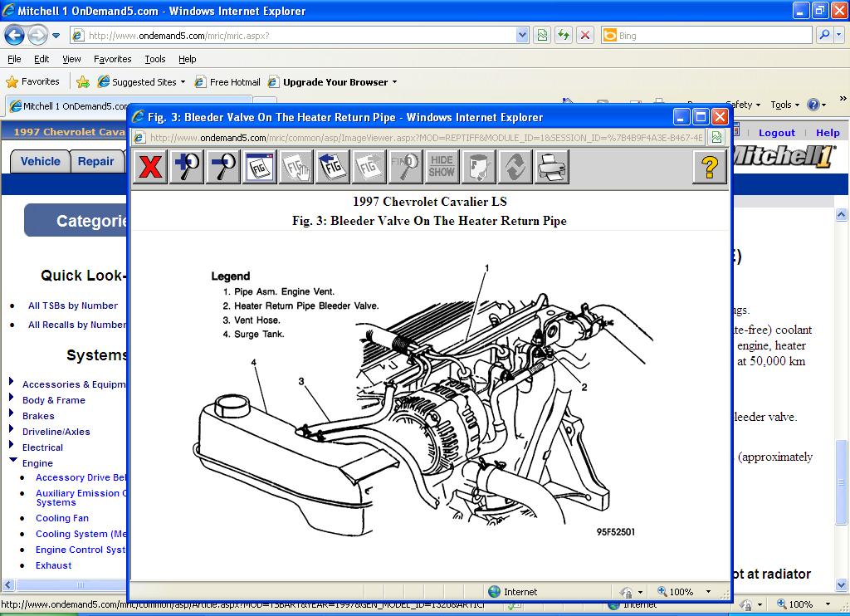Expand the Brakes category arrow

(12, 414)
